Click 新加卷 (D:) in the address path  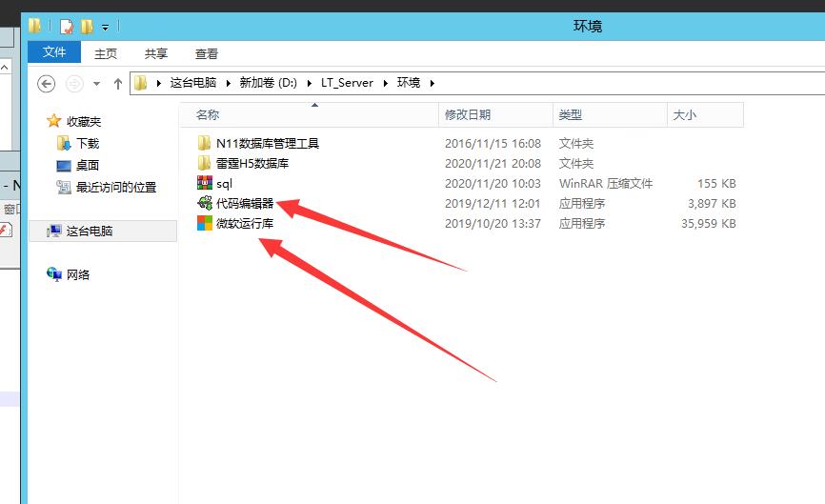coord(268,83)
